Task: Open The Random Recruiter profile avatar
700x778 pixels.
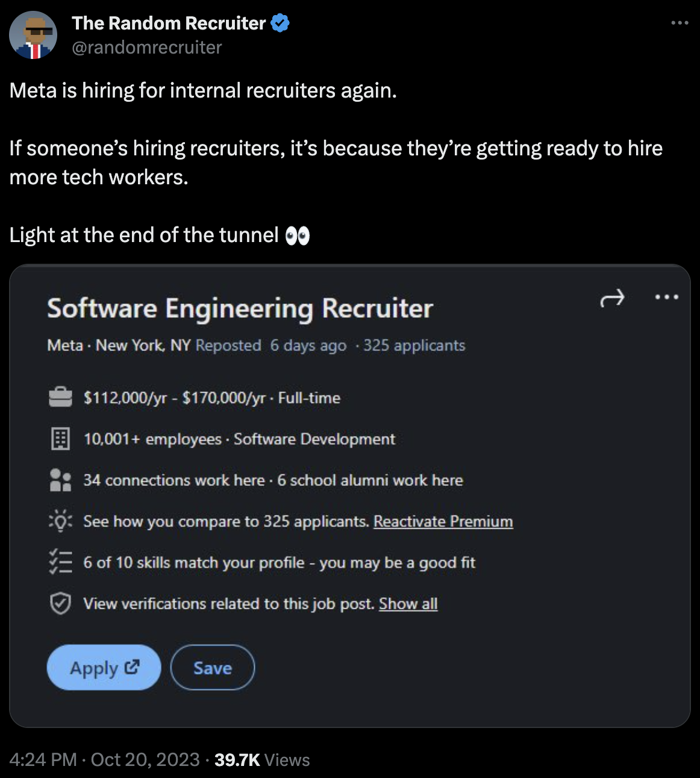Action: (x=33, y=35)
